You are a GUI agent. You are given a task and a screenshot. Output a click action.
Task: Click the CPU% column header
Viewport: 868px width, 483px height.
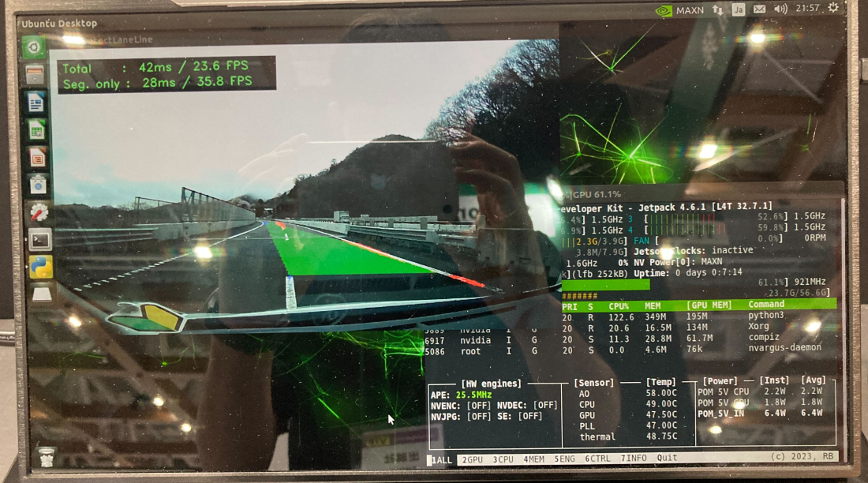coord(619,306)
